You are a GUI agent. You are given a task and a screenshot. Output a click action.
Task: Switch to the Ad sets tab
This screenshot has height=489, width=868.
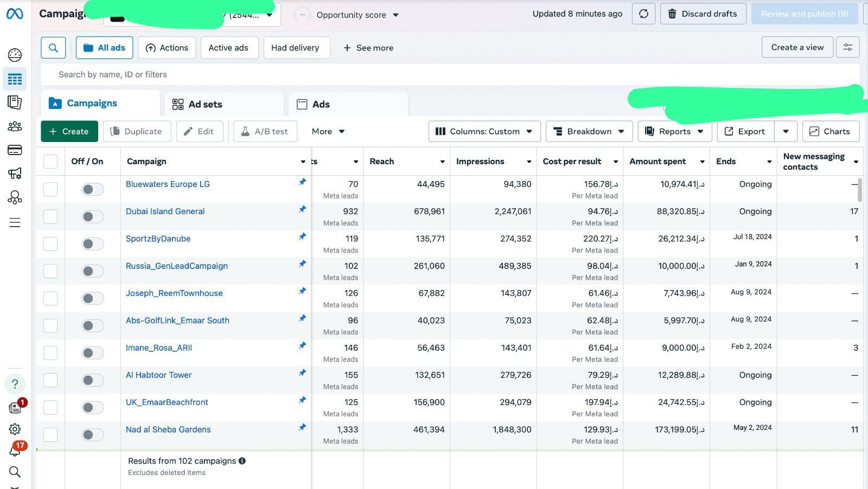point(224,104)
